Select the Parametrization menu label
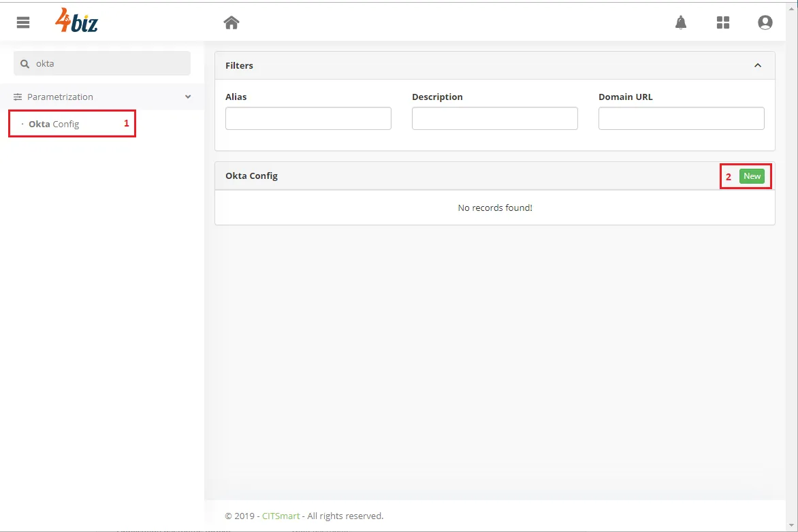Viewport: 798px width, 532px height. coord(60,97)
